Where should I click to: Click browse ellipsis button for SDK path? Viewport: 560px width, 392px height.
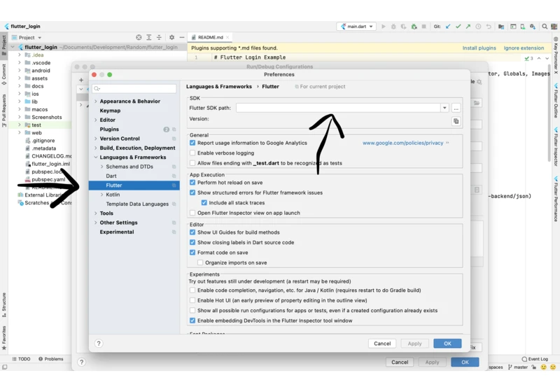tap(456, 108)
